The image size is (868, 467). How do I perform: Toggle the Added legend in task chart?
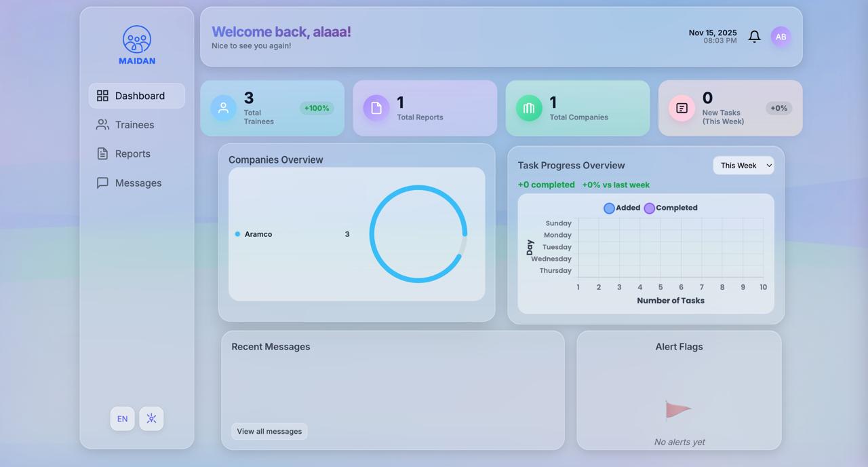[621, 208]
